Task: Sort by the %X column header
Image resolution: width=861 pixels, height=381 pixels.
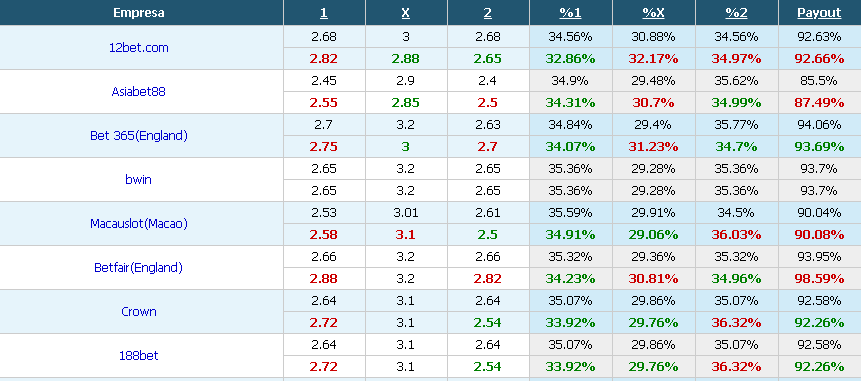Action: [653, 13]
